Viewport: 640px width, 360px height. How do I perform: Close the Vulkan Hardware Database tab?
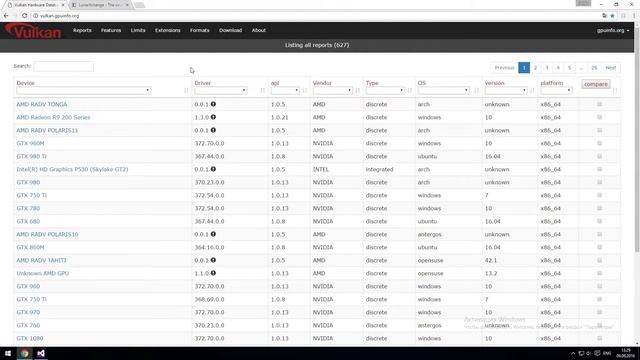63,5
